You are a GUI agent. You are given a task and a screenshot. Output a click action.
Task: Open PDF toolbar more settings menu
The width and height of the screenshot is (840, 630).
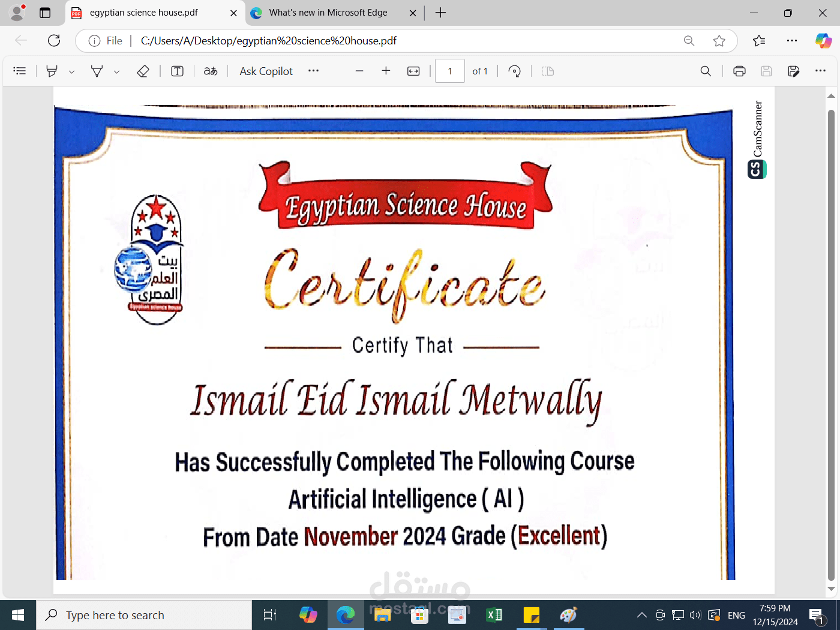click(x=820, y=71)
